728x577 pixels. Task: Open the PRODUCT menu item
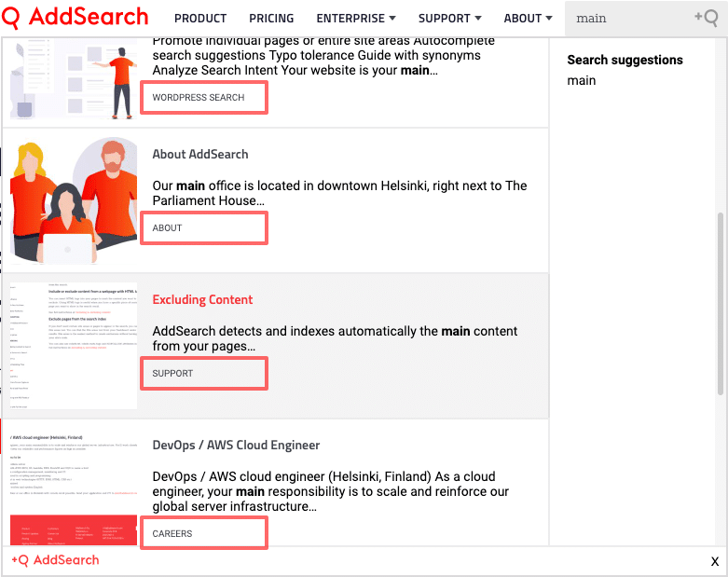coord(200,19)
